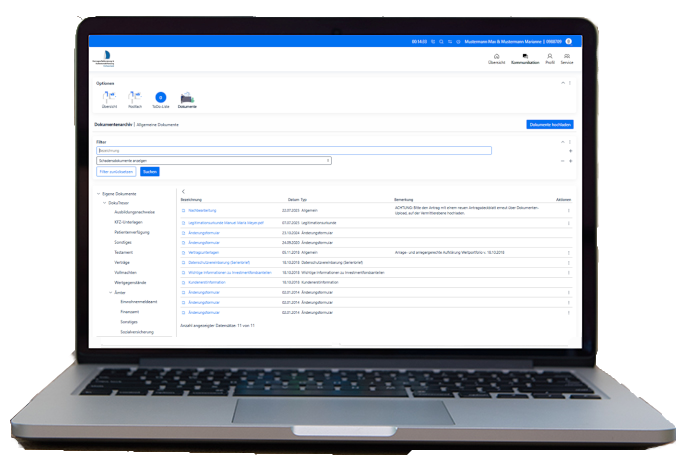Click Anzahl angezeigter Datensätze text
The image size is (687, 460).
[x=217, y=326]
